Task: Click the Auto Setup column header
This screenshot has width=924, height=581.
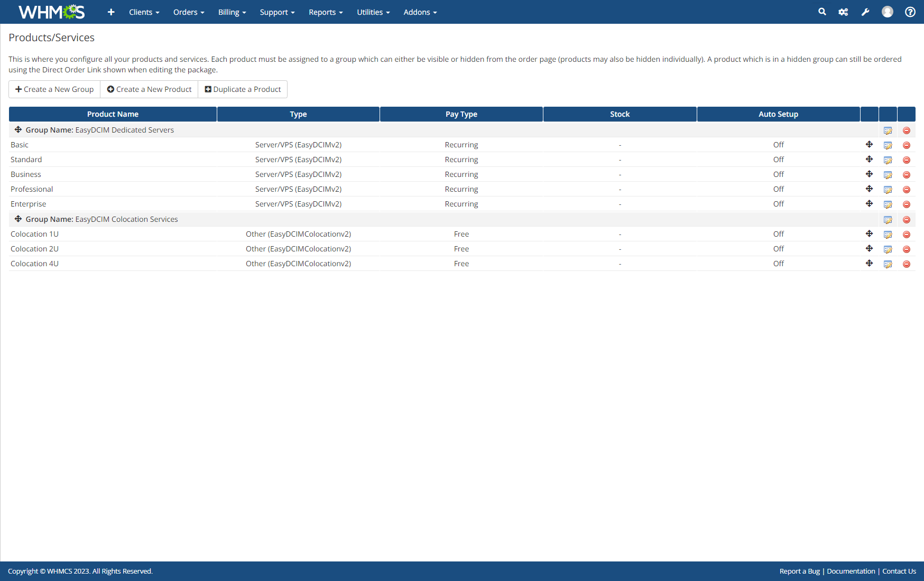Action: click(x=778, y=114)
